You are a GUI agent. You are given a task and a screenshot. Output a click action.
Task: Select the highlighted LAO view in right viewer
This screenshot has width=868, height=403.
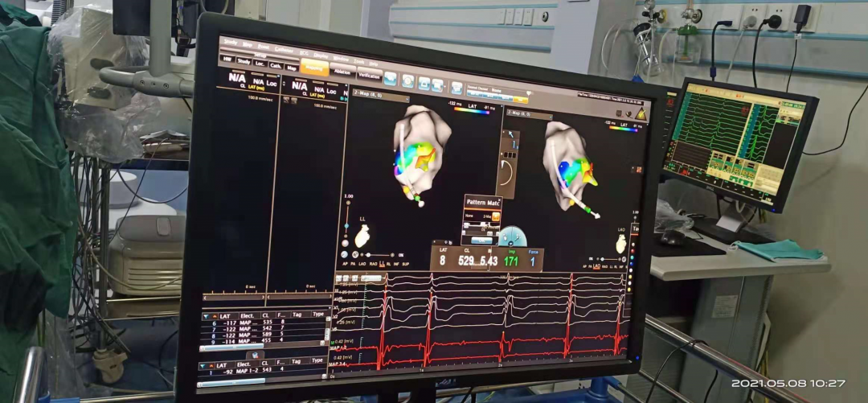click(596, 266)
